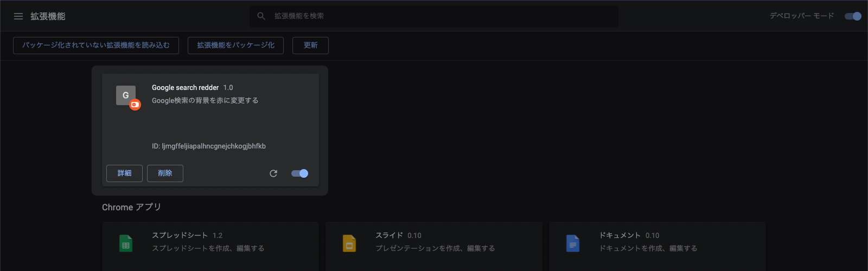Click 削除 to remove Google search redder
Screen dimensions: 868x271
[x=165, y=173]
